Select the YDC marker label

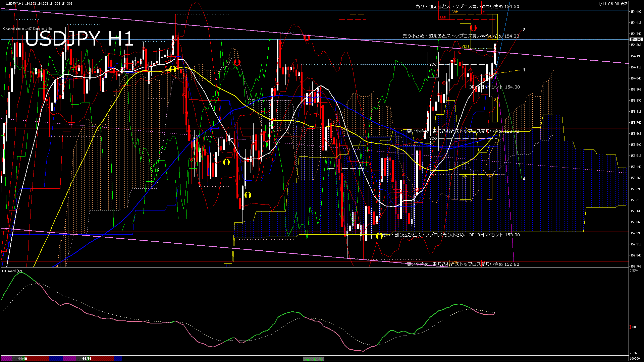tap(433, 64)
